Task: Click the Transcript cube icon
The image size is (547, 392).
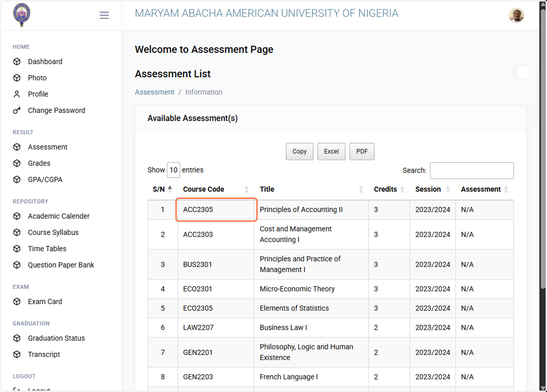Action: click(x=17, y=355)
